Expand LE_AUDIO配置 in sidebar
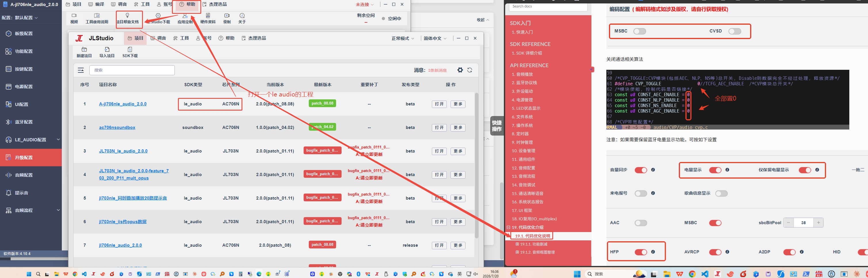The height and width of the screenshot is (278, 868). (58, 139)
